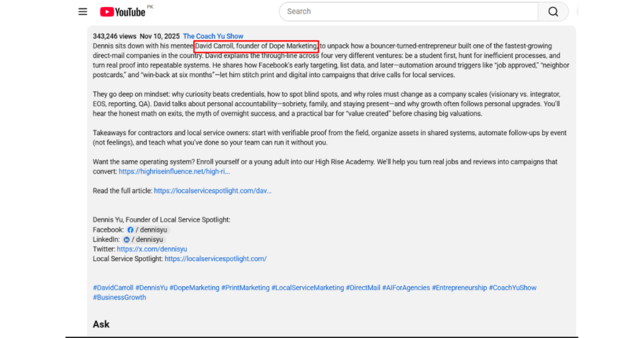Go to YouTube home via logo

(x=123, y=12)
